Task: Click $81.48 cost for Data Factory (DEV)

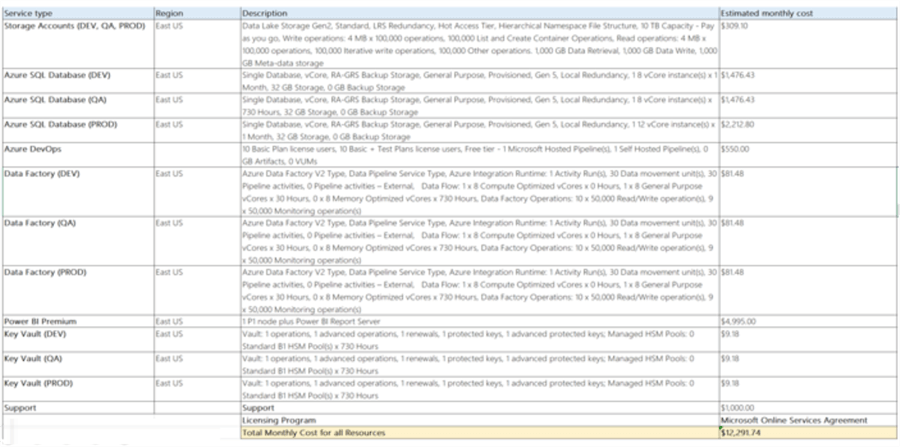Action: coord(808,192)
